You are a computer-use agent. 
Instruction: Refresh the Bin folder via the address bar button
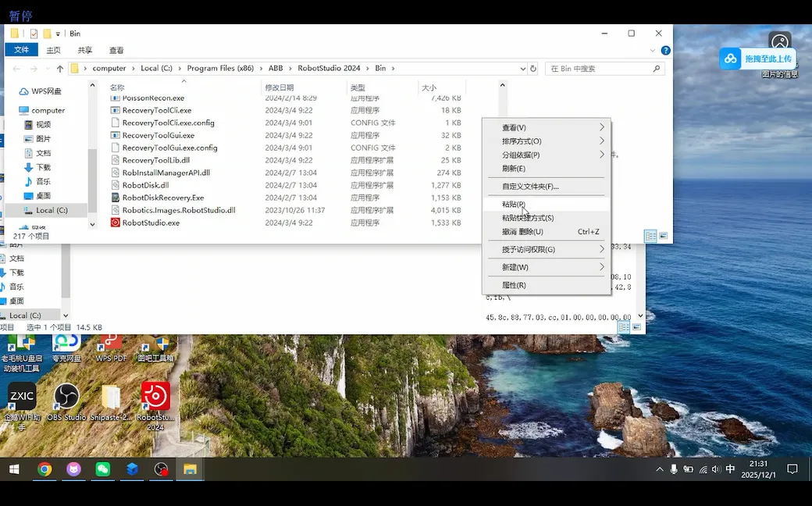[x=532, y=69]
